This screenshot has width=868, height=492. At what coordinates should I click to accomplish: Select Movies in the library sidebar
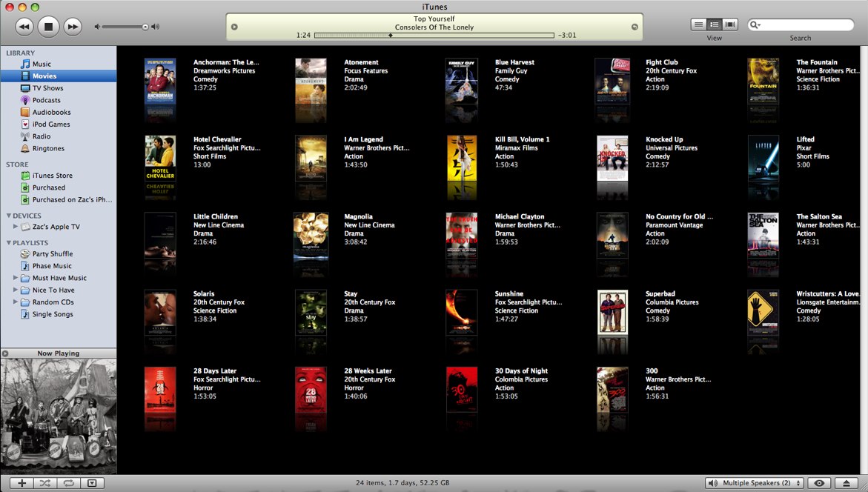coord(58,76)
